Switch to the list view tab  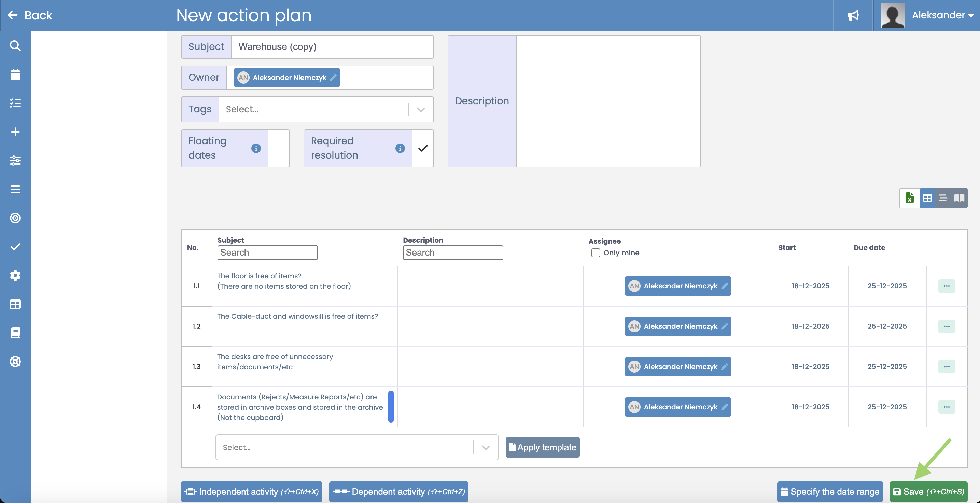pyautogui.click(x=943, y=198)
